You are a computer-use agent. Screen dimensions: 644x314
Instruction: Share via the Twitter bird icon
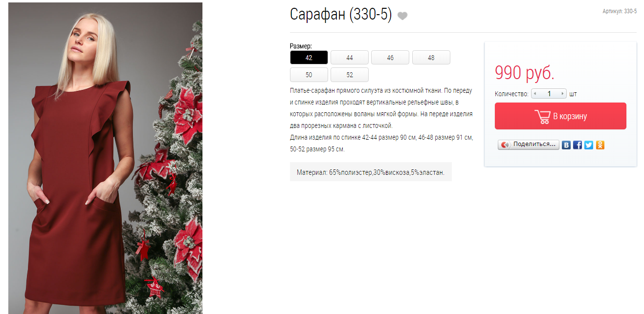pyautogui.click(x=589, y=145)
